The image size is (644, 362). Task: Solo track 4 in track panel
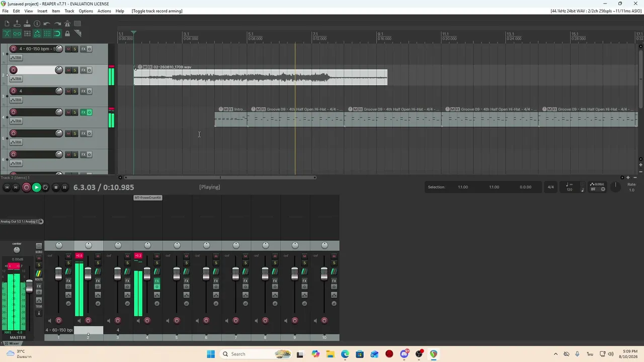click(75, 112)
